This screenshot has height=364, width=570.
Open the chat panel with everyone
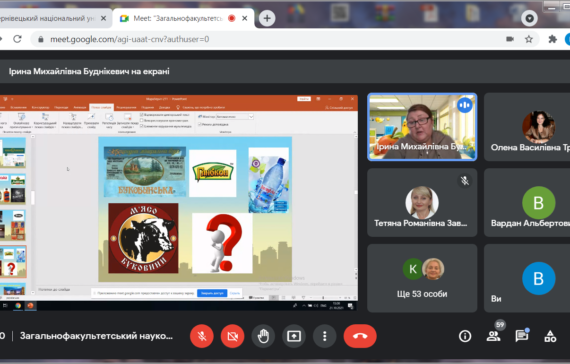pos(522,336)
